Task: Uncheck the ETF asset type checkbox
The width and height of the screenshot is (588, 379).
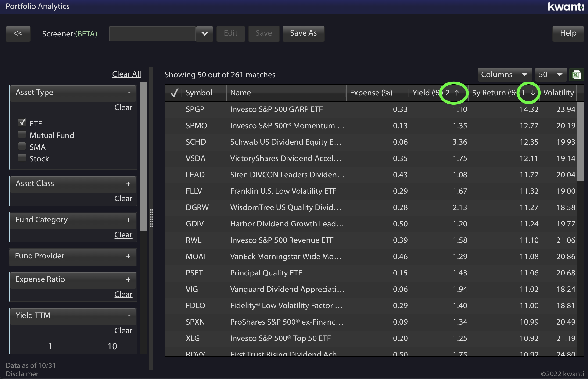Action: tap(22, 123)
